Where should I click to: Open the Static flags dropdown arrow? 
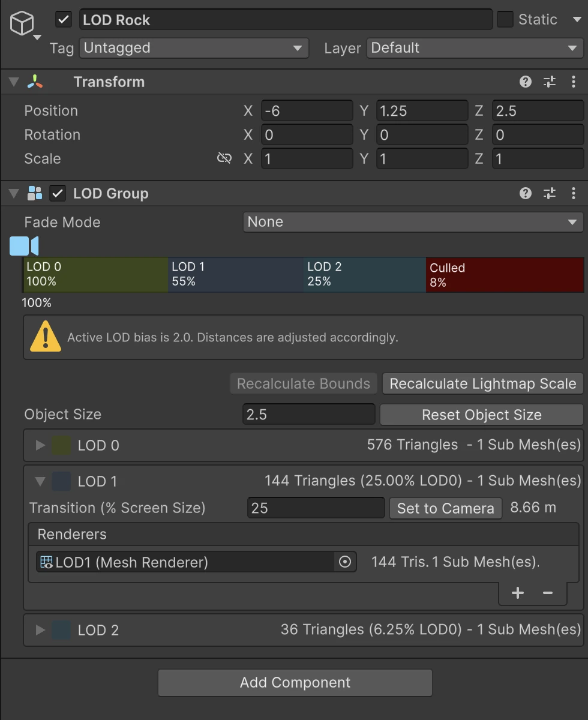[x=577, y=20]
